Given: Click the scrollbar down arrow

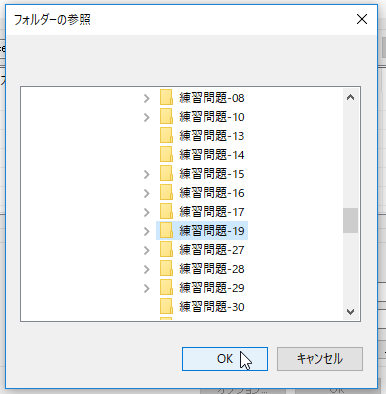Looking at the screenshot, I should pyautogui.click(x=350, y=312).
